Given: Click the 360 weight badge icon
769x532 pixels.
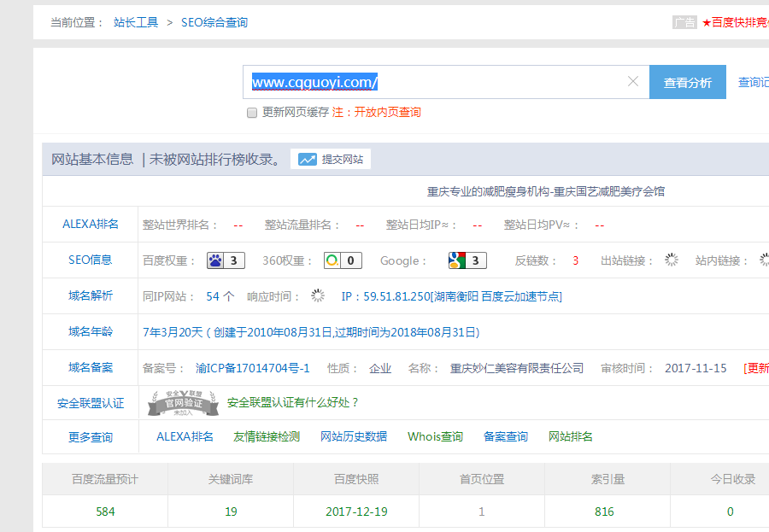Looking at the screenshot, I should point(343,260).
